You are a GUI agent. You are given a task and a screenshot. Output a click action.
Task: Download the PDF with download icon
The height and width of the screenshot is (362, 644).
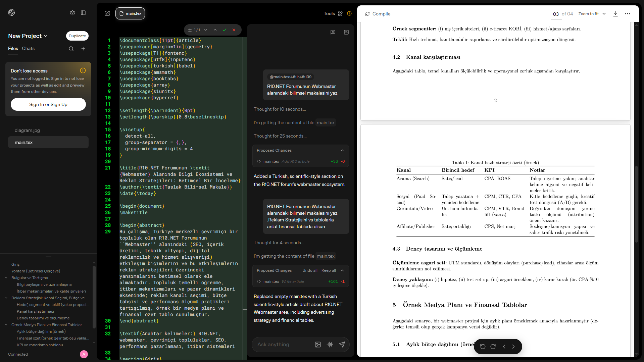point(615,14)
